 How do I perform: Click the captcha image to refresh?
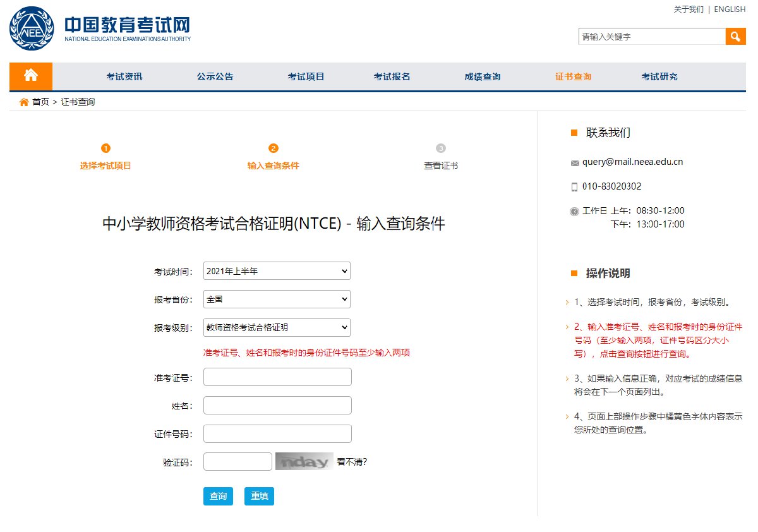pos(304,462)
